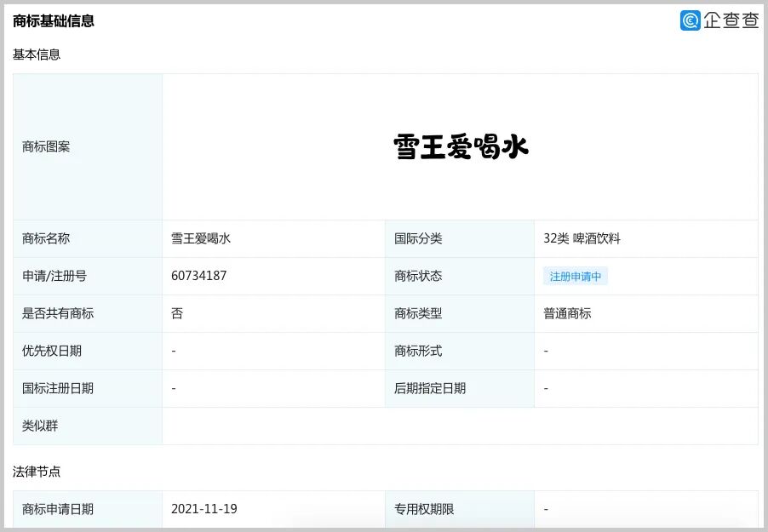
Task: Select the 法律节点 section title
Action: [37, 472]
